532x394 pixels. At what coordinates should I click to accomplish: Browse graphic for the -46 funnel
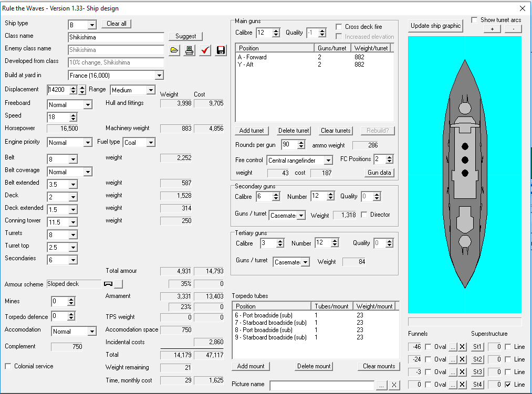pyautogui.click(x=453, y=347)
